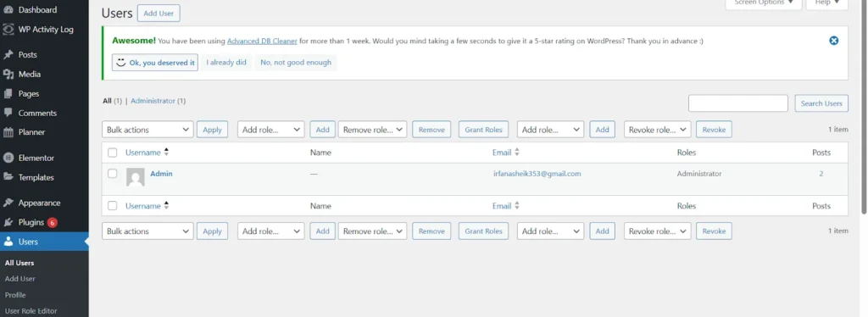
Task: Click the Appearance paintbrush icon
Action: [x=8, y=203]
